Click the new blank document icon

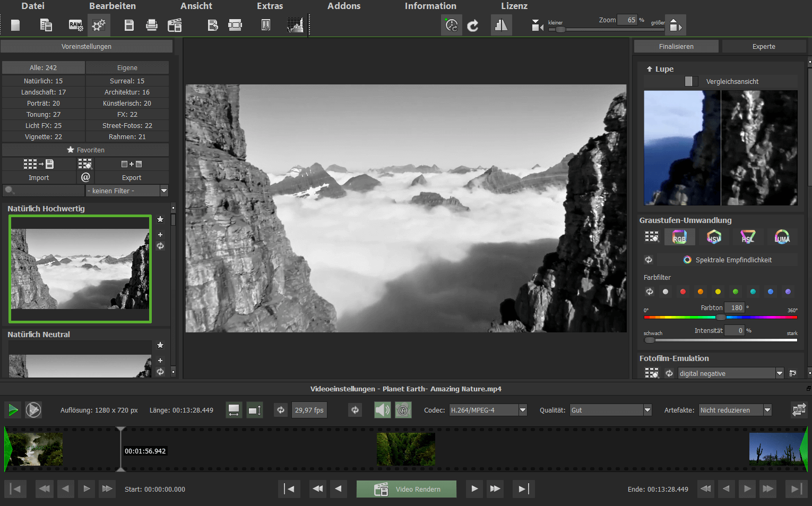pos(15,25)
